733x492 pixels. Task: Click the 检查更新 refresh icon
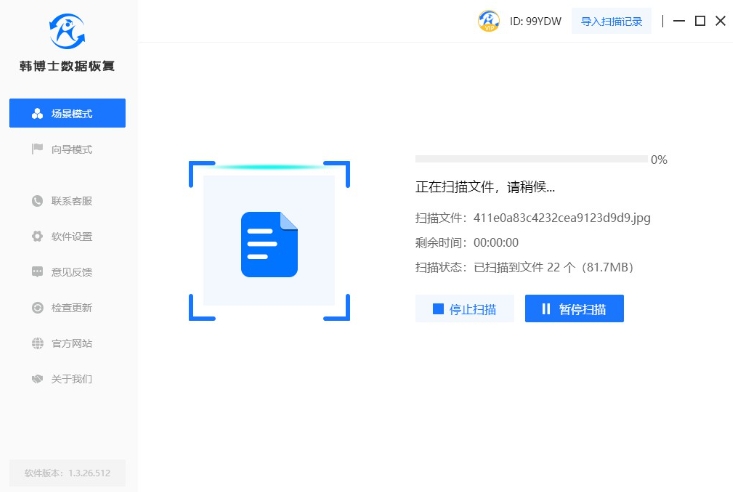pyautogui.click(x=37, y=308)
